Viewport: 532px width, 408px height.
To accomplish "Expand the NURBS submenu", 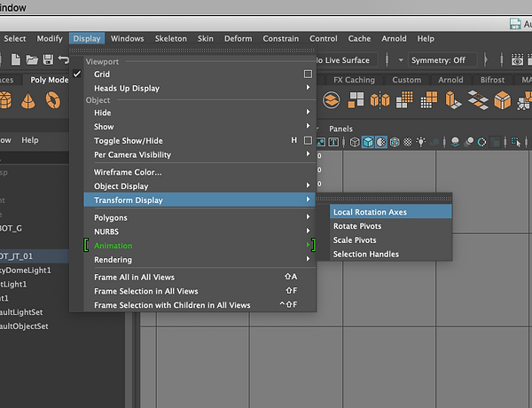I will tap(199, 231).
